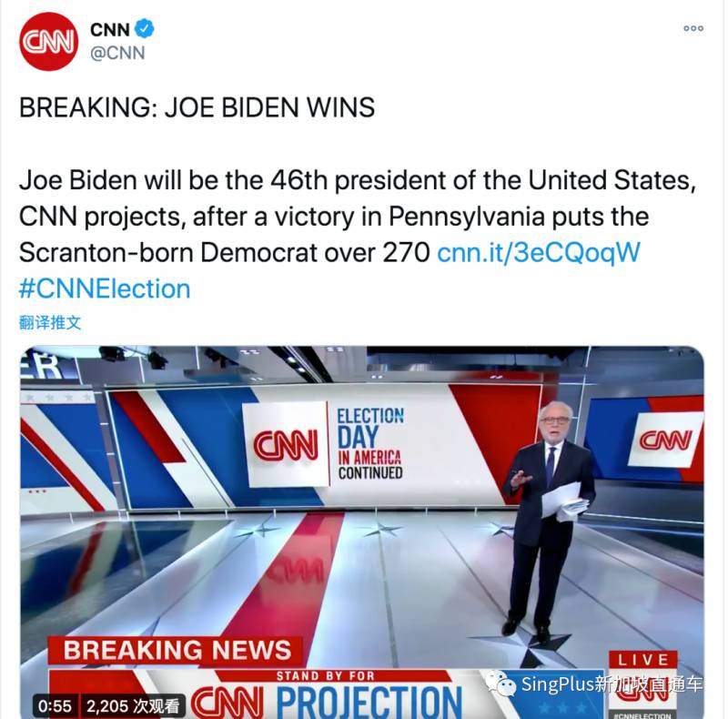Image resolution: width=728 pixels, height=719 pixels.
Task: Click the tweet paragraph about the 46th president
Action: tap(357, 216)
